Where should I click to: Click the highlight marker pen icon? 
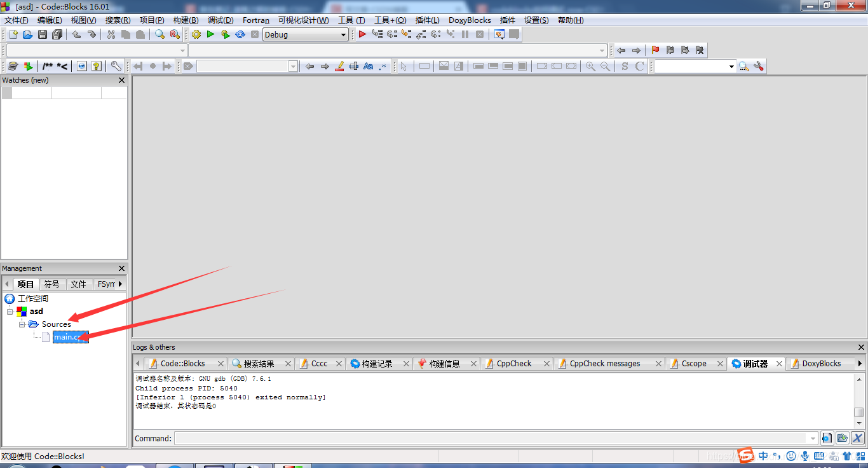click(339, 66)
